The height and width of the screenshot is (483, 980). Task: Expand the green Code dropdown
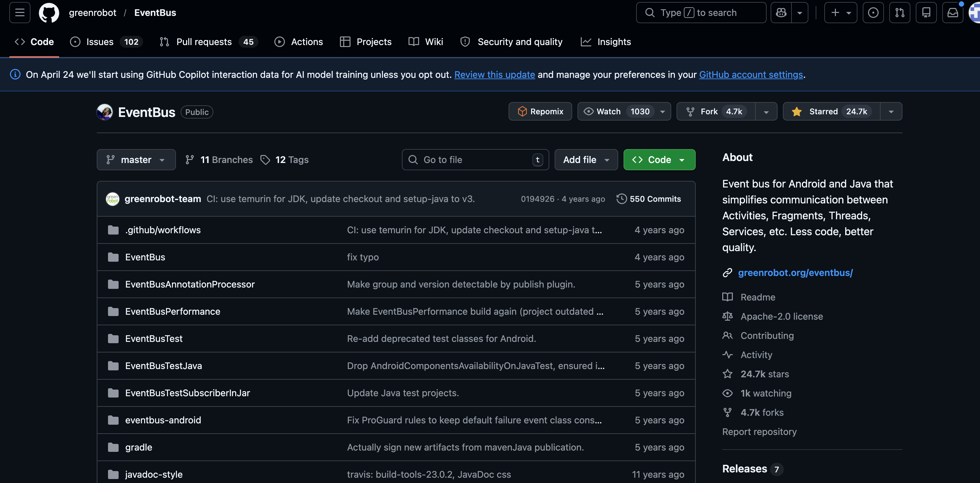click(x=659, y=160)
